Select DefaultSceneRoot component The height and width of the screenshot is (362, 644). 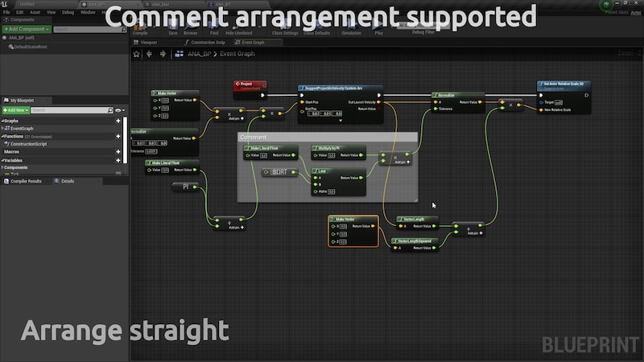(28, 47)
